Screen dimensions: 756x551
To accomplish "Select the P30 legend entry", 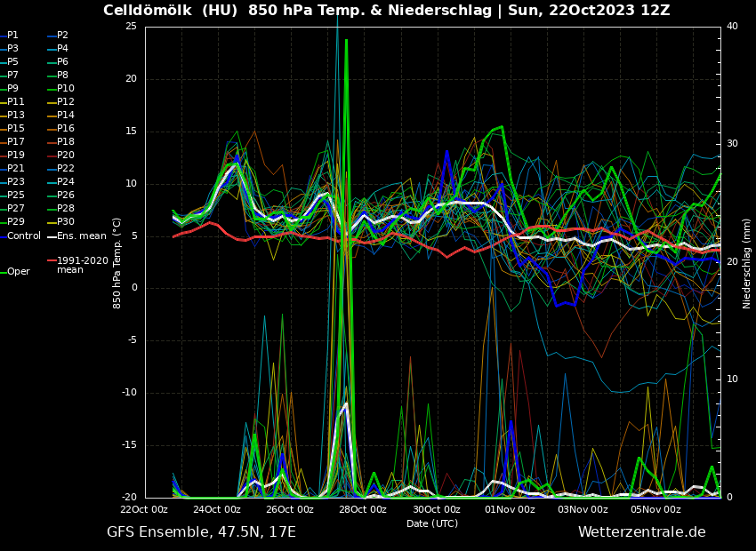I will (66, 222).
